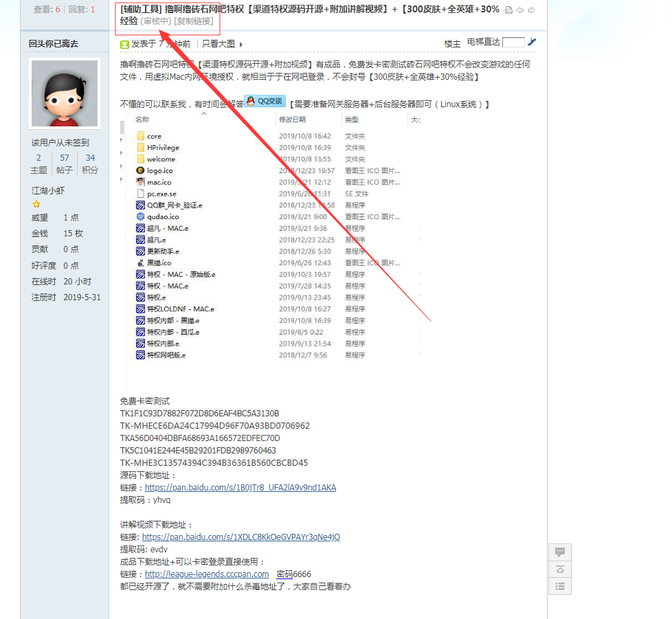Click the 特权LOLDNF - MAC.e file row

tap(251, 309)
